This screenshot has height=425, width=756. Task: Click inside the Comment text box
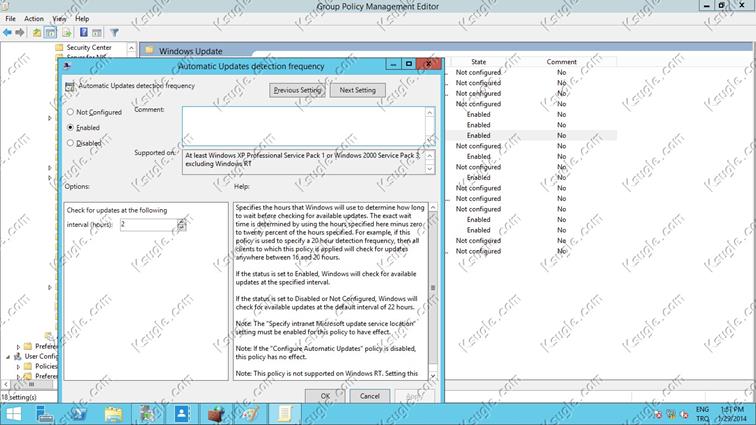click(304, 126)
